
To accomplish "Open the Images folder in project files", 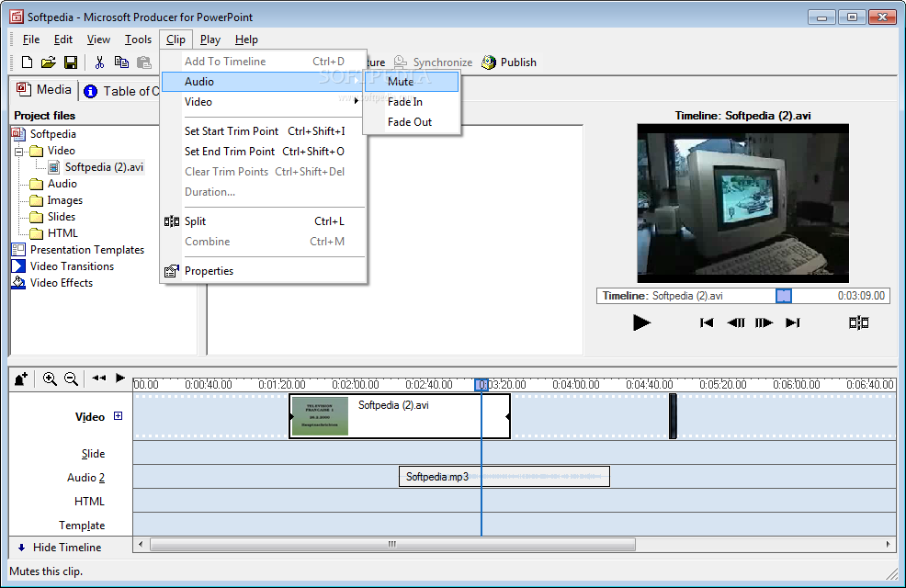I will click(x=64, y=200).
